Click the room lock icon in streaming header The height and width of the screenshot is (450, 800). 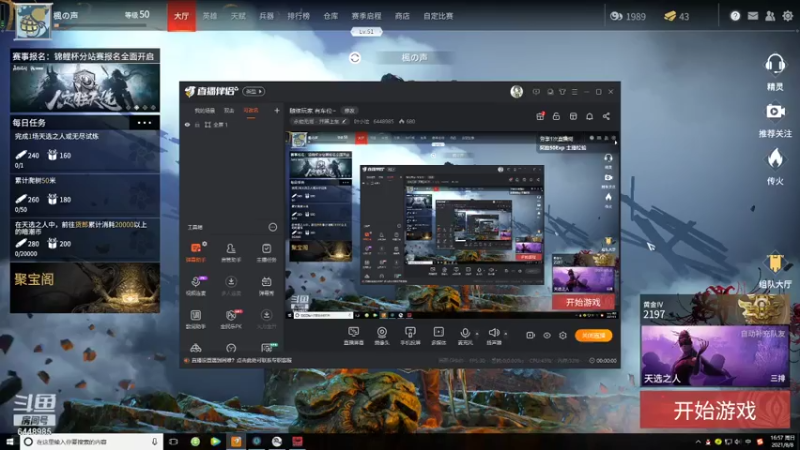coord(556,116)
